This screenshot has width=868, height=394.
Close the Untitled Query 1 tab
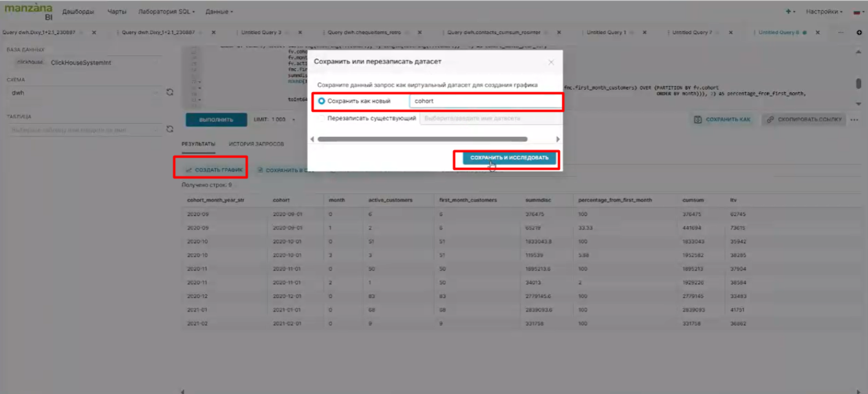pos(646,32)
